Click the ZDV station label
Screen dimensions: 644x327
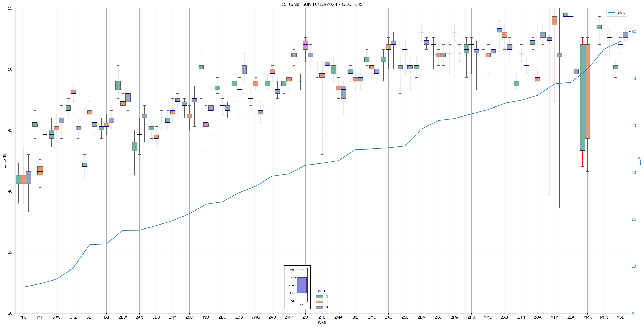click(x=421, y=317)
